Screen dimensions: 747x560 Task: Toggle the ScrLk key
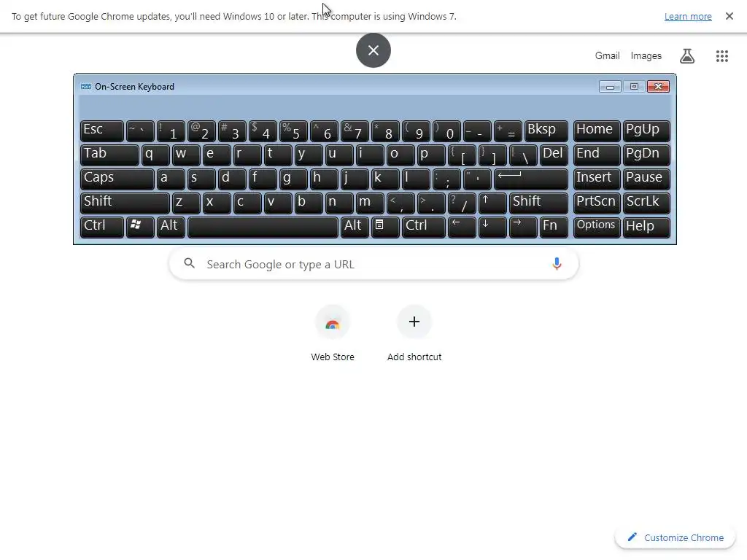[646, 203]
